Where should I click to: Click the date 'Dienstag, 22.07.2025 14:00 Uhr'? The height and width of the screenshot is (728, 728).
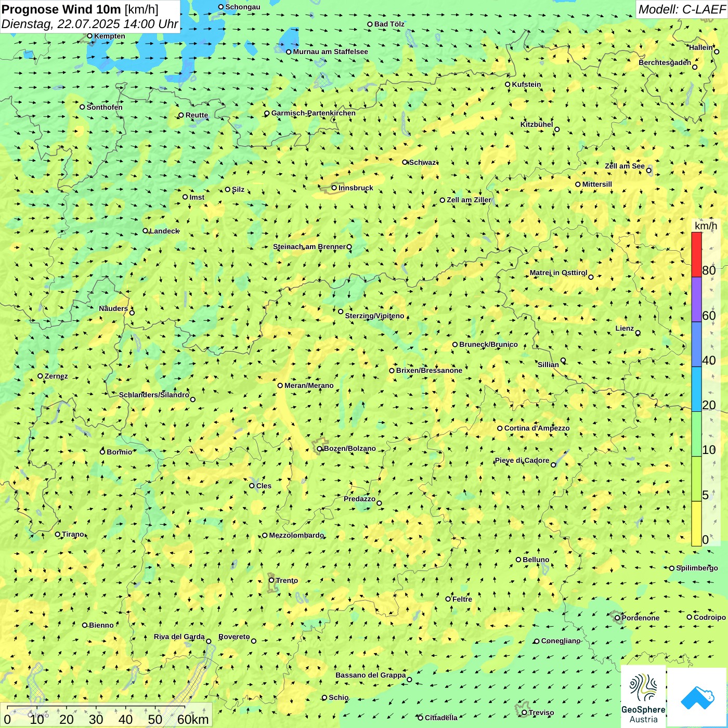click(x=90, y=24)
